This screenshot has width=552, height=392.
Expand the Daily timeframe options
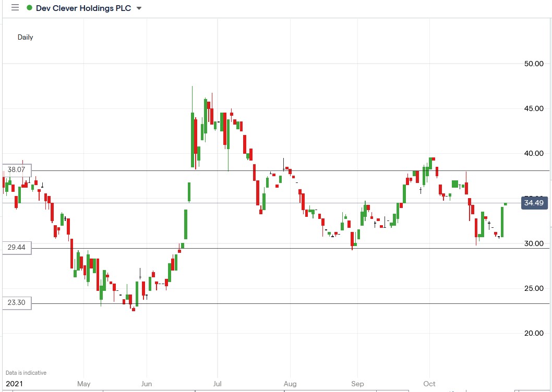(x=25, y=37)
